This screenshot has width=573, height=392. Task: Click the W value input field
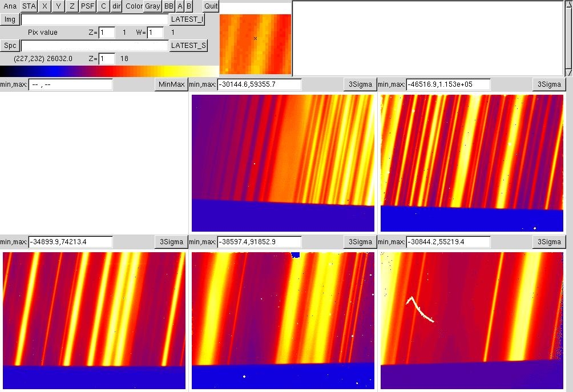pos(155,33)
